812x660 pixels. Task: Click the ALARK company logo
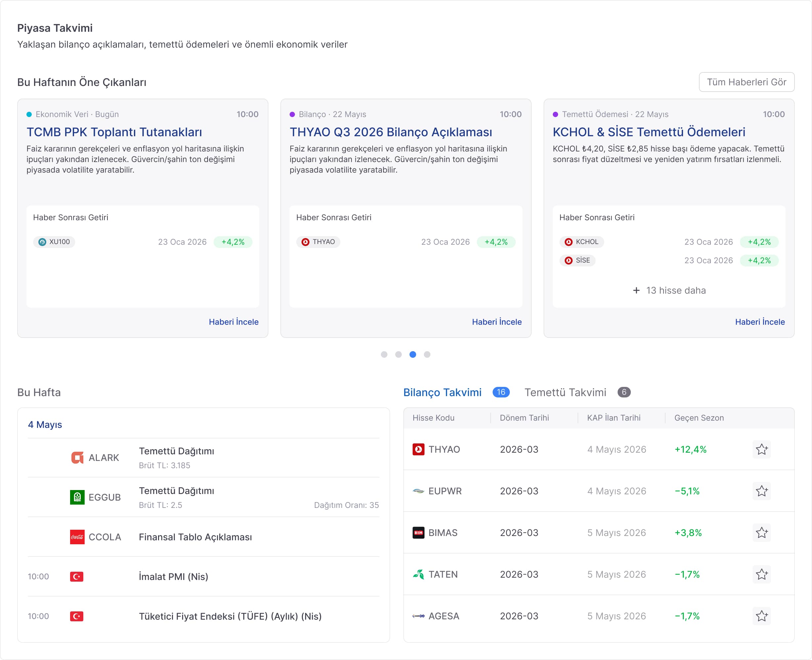pyautogui.click(x=77, y=458)
